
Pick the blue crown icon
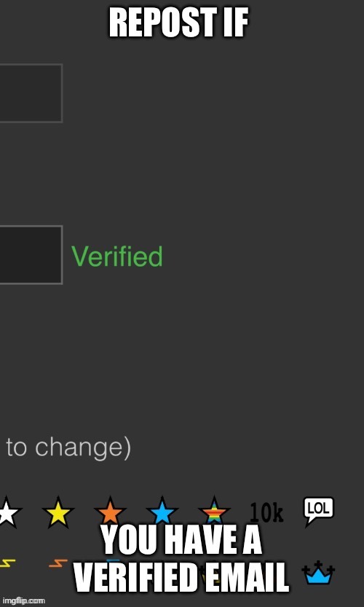click(318, 572)
